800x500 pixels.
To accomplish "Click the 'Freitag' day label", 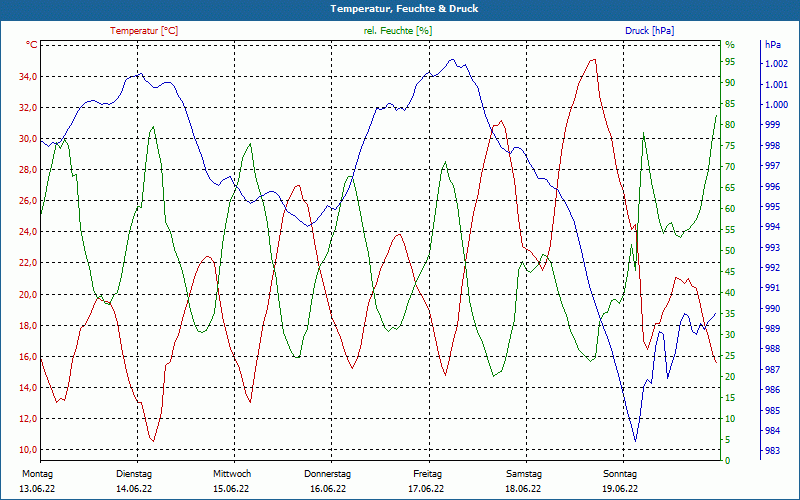I will click(x=428, y=474).
